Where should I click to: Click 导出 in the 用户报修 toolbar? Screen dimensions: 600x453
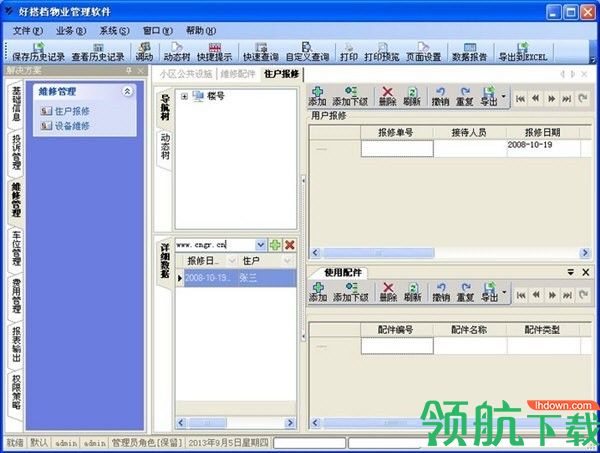489,96
